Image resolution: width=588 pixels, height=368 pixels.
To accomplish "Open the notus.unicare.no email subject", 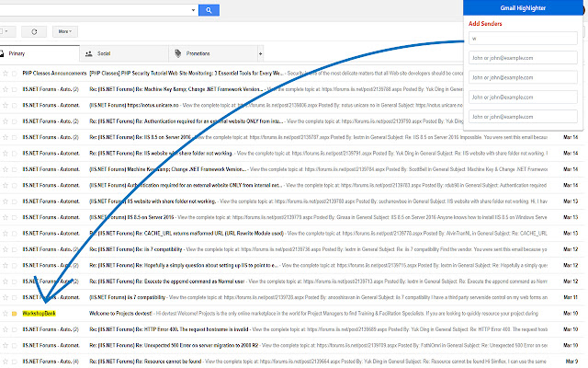I will (133, 105).
